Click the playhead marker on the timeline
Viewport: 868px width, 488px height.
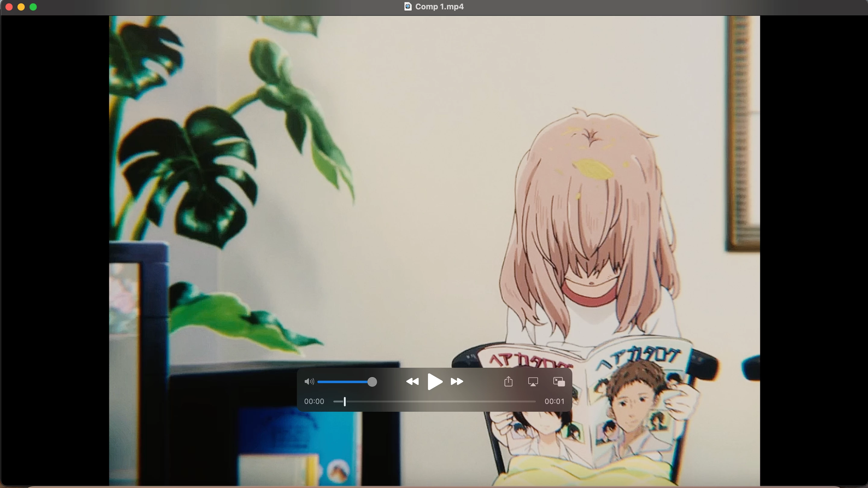[x=345, y=401]
